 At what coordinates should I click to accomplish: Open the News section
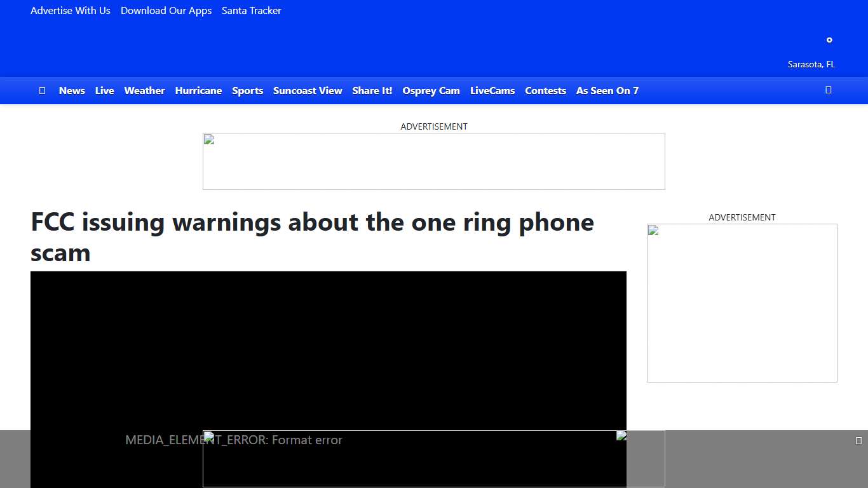(x=72, y=90)
